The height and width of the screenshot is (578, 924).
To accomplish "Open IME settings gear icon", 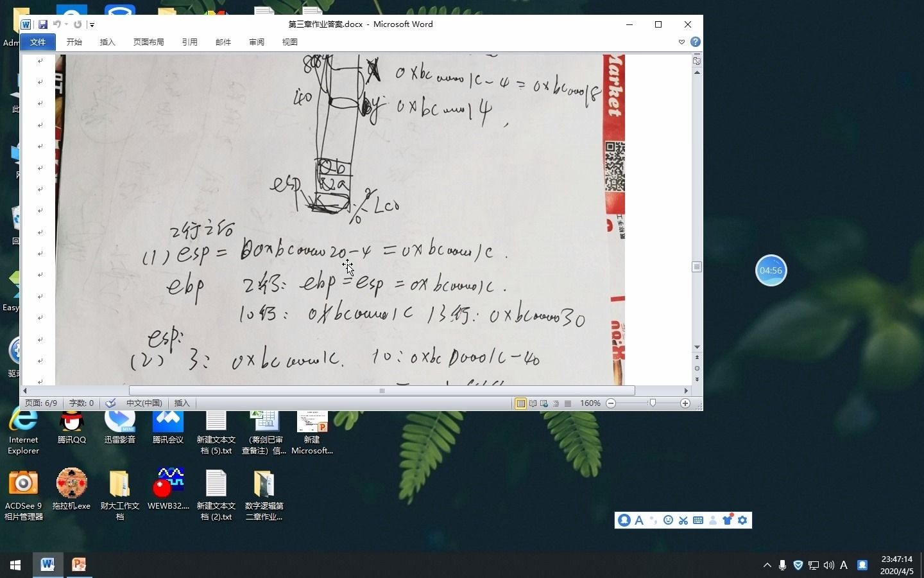I will (742, 520).
